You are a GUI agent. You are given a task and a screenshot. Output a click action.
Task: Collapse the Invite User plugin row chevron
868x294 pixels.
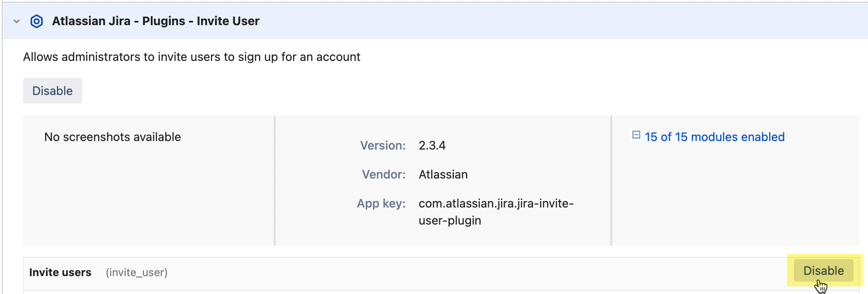17,21
